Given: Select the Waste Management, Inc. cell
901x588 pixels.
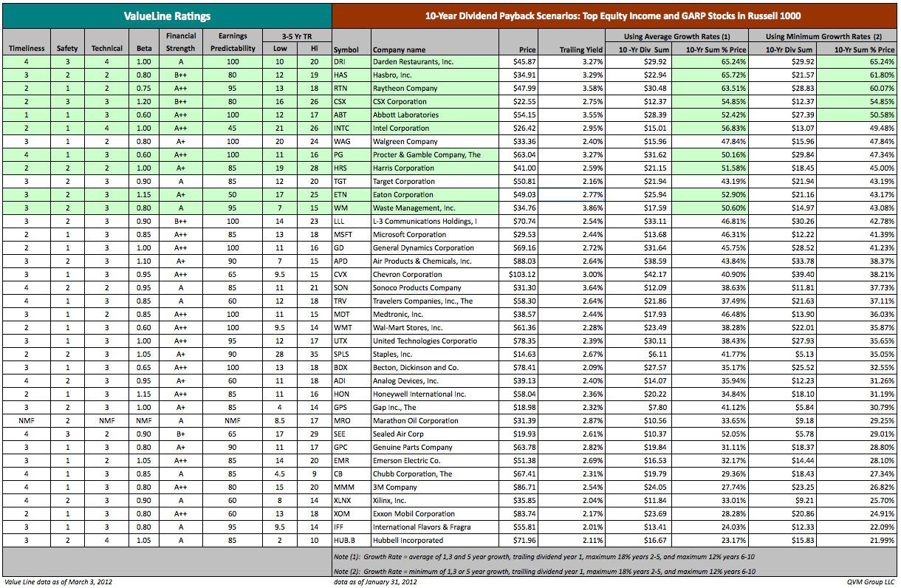Looking at the screenshot, I should 435,208.
